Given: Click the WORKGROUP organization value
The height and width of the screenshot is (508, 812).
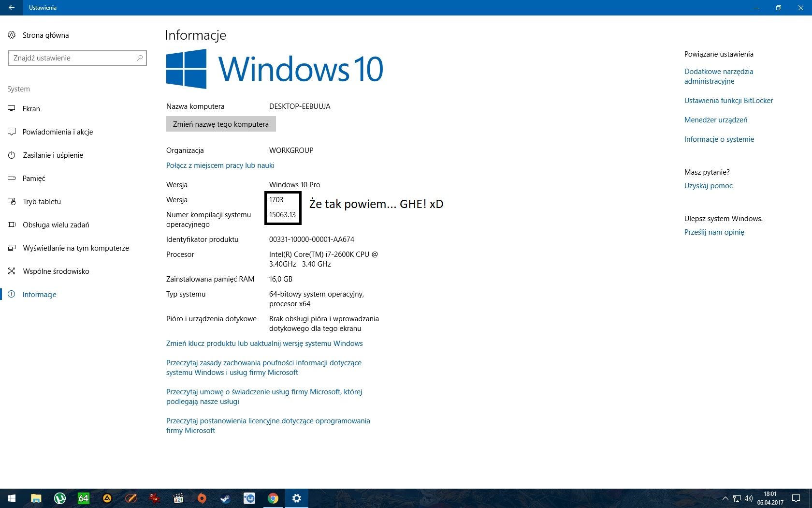Looking at the screenshot, I should tap(291, 150).
